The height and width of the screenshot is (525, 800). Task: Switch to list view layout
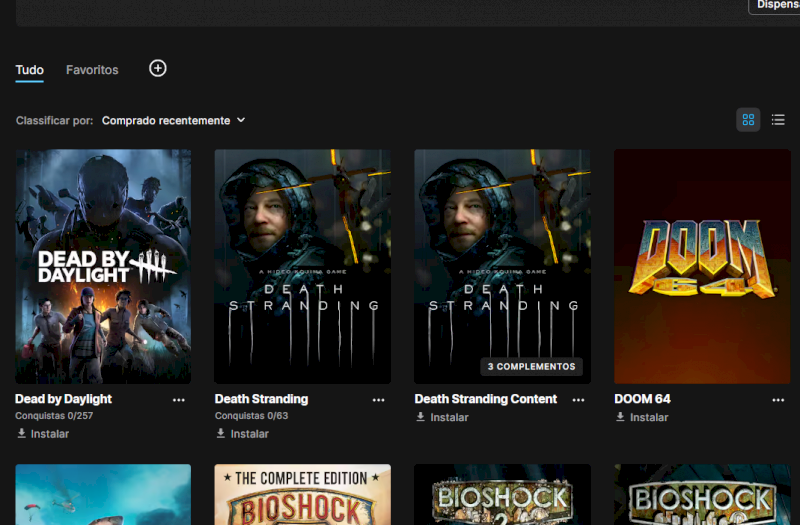tap(778, 120)
